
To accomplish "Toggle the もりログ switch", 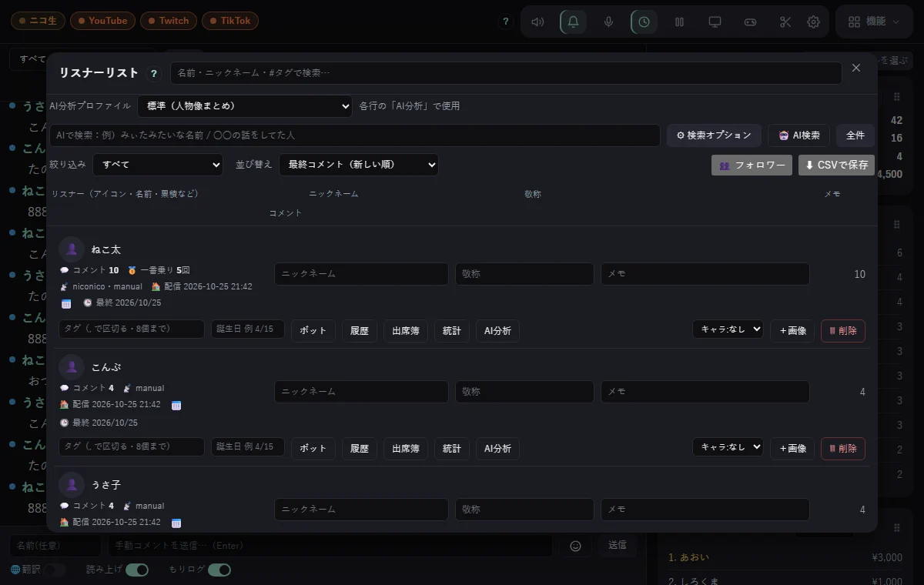I will pos(219,570).
